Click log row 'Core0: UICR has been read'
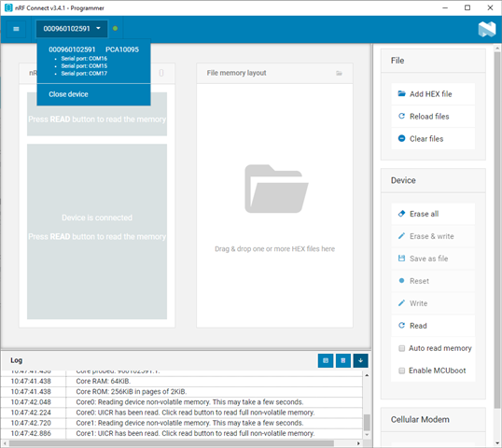502x448 pixels. pyautogui.click(x=182, y=413)
